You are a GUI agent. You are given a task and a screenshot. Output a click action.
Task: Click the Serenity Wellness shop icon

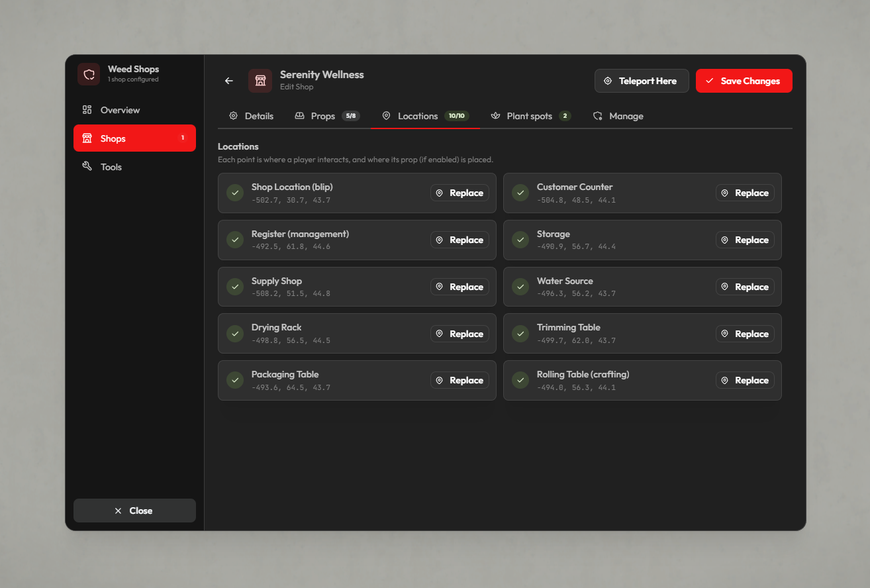[260, 81]
